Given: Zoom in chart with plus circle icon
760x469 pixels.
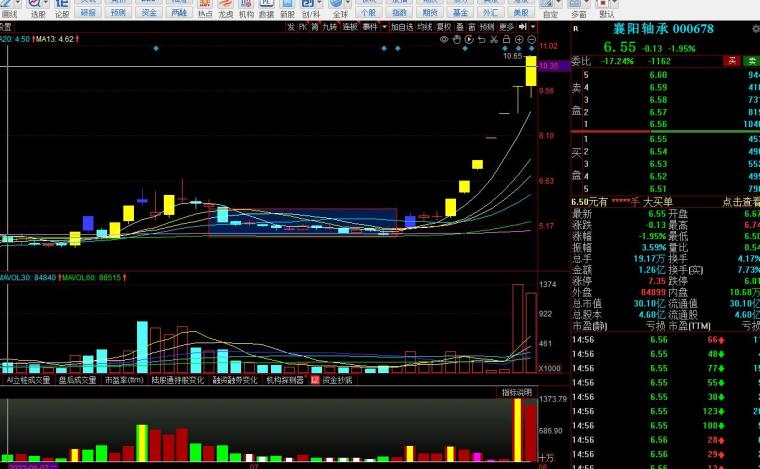Looking at the screenshot, I should (x=519, y=39).
